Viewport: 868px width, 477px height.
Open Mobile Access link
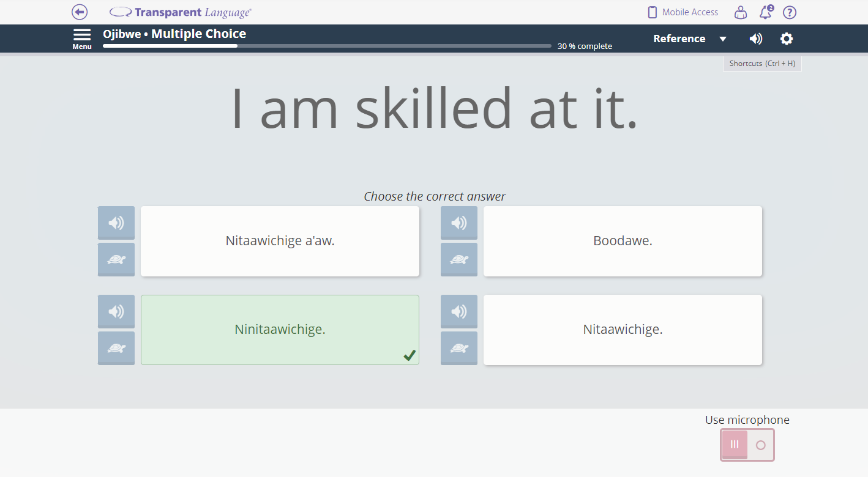(683, 12)
